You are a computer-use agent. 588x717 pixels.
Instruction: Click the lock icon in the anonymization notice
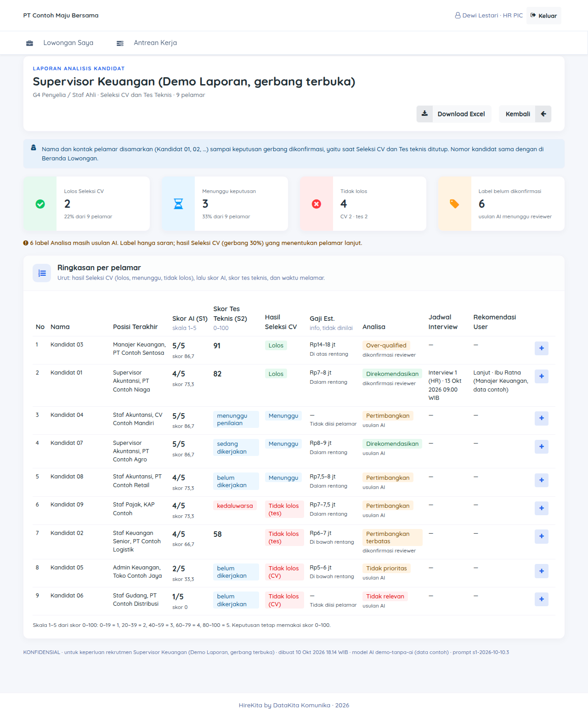[x=34, y=148]
